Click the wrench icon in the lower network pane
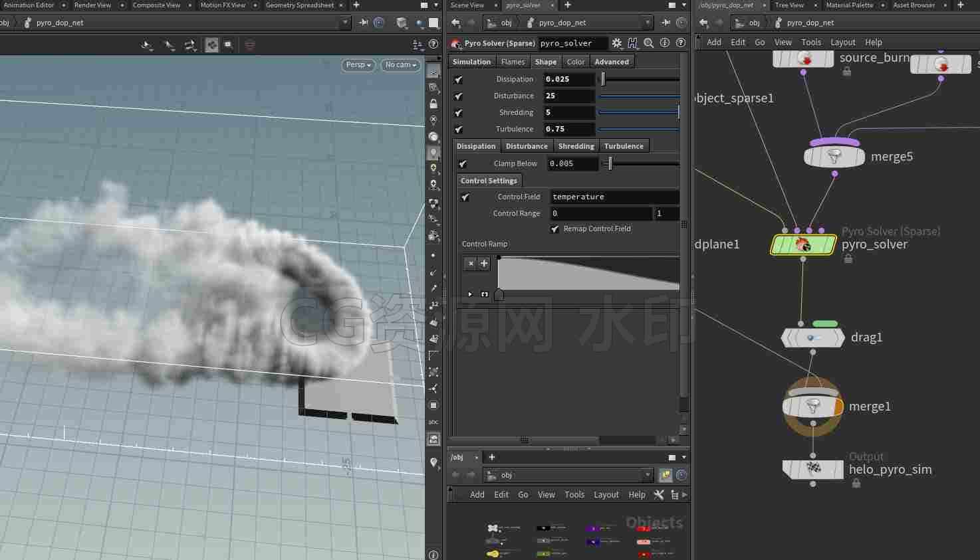The image size is (980, 560). click(x=659, y=495)
